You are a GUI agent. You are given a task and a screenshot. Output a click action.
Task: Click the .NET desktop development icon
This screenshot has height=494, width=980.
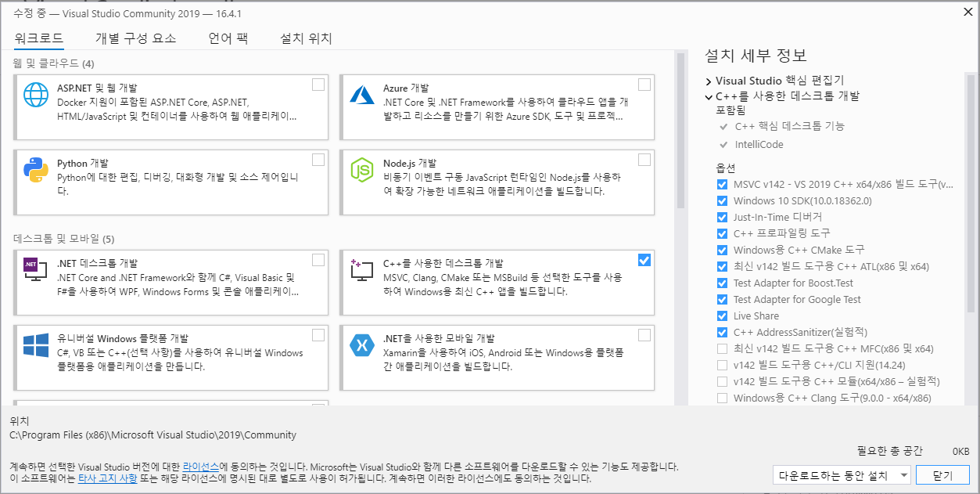(36, 270)
